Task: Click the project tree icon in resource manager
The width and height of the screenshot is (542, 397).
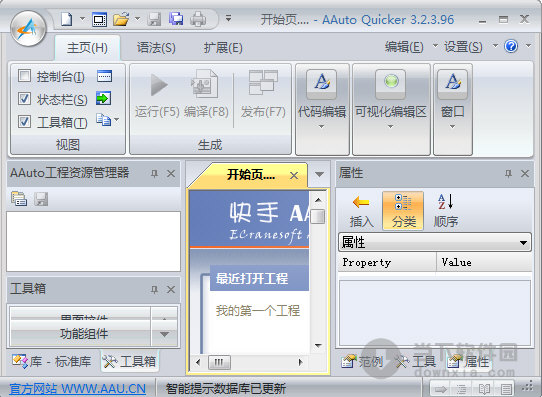Action: [19, 199]
